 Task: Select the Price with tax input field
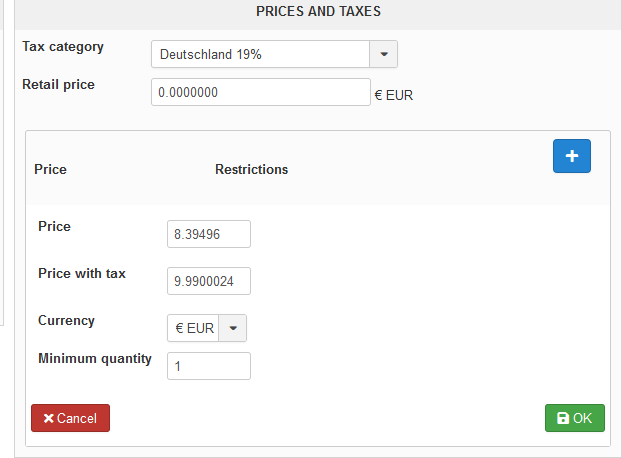pyautogui.click(x=209, y=281)
